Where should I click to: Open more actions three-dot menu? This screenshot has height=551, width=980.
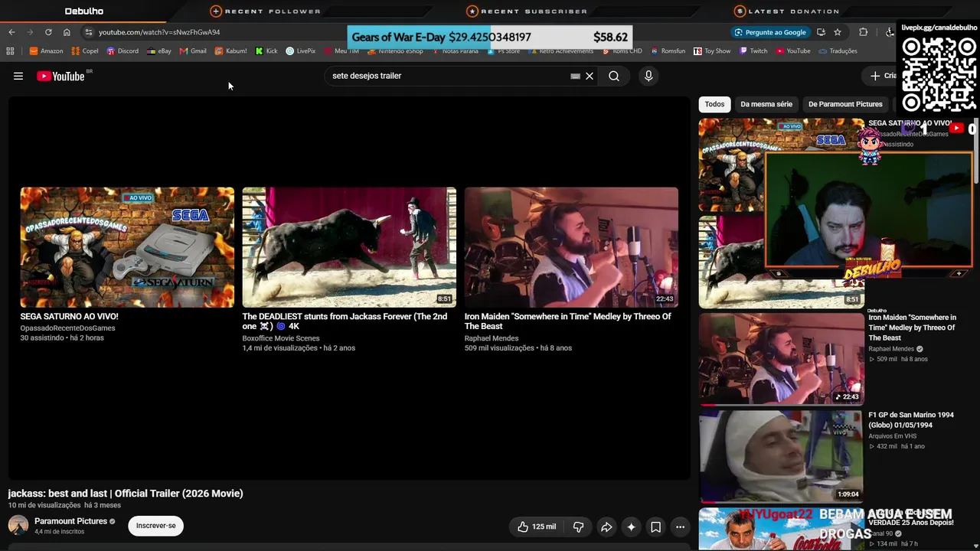(x=680, y=527)
